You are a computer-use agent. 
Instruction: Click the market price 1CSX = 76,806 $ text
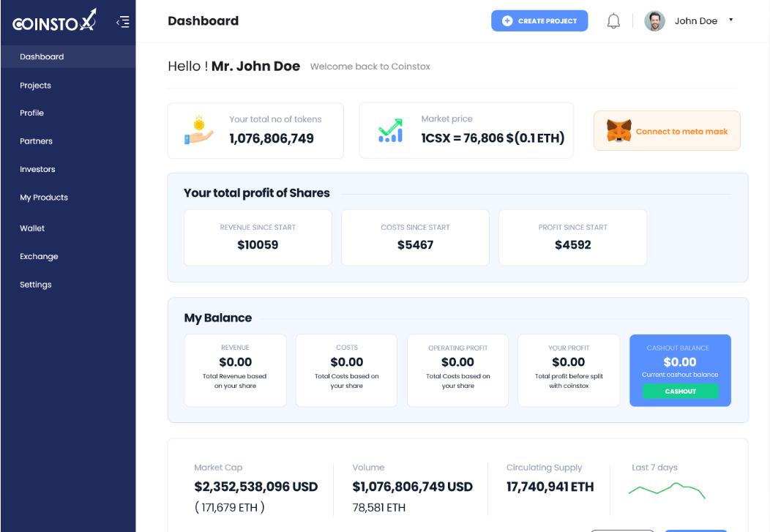point(493,138)
